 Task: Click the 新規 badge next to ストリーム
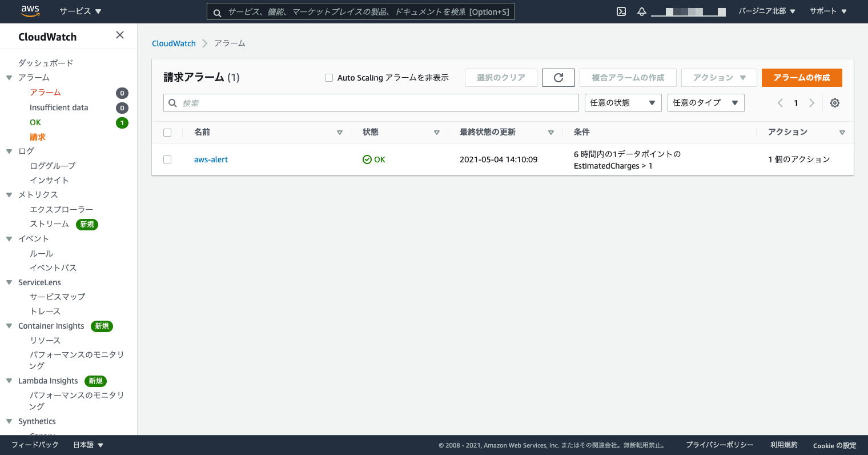(87, 225)
